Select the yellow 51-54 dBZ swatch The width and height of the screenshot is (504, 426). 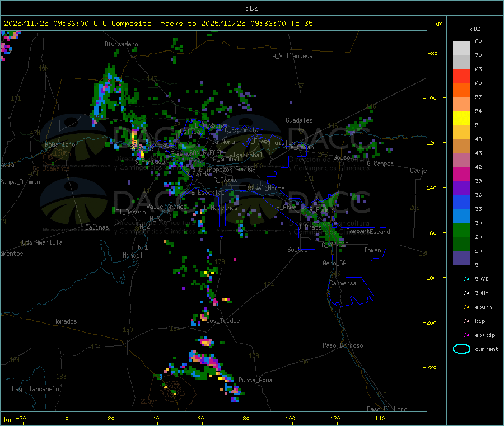coord(461,118)
